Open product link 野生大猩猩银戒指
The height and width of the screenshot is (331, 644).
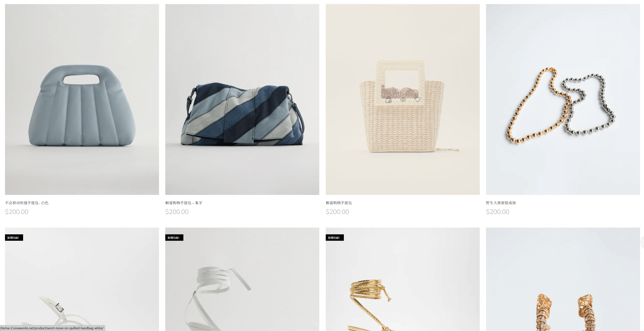(x=501, y=203)
